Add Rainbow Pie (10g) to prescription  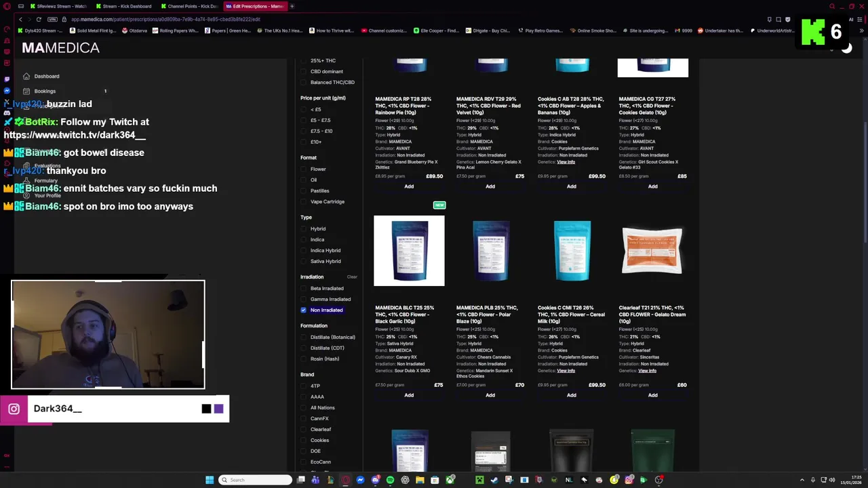pos(409,186)
